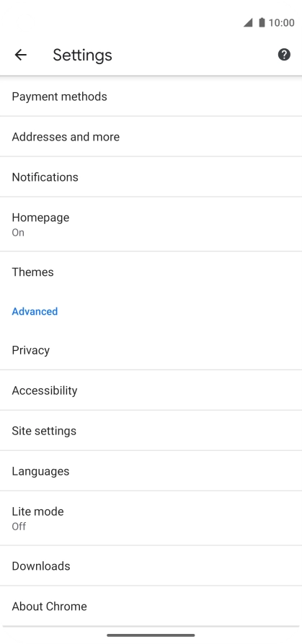Tap the back arrow icon

click(x=21, y=55)
